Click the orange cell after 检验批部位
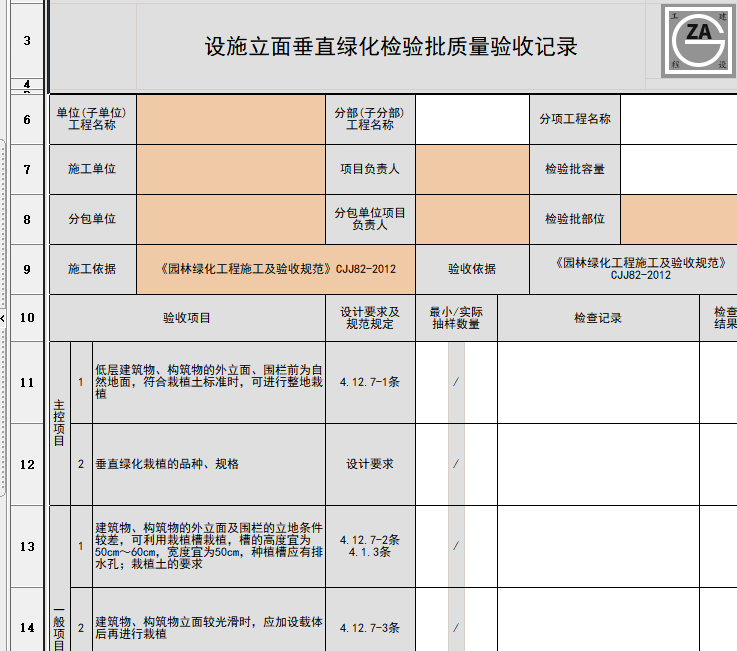Viewport: 737px width, 651px height. pos(679,220)
